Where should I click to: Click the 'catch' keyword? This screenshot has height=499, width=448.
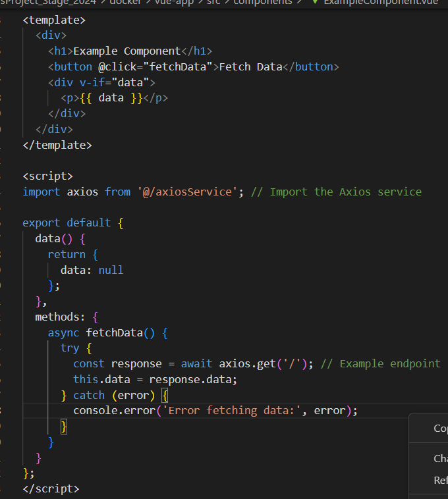pos(89,395)
